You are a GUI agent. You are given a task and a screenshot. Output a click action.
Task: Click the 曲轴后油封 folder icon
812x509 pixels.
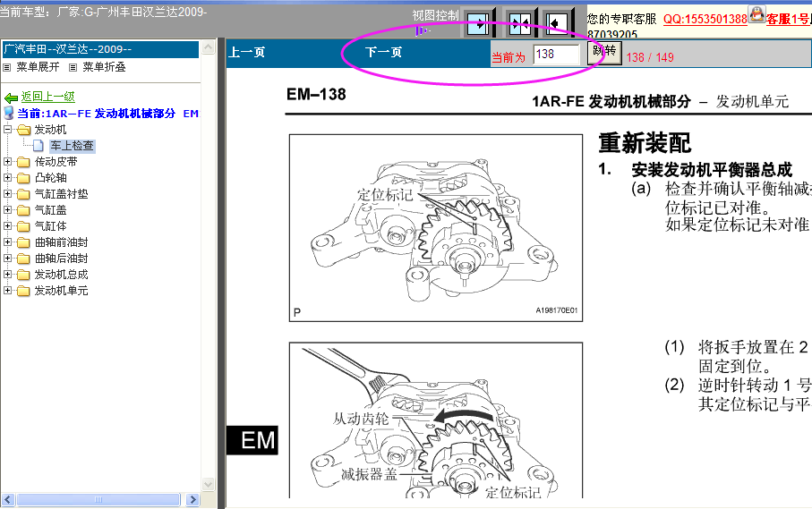23,259
